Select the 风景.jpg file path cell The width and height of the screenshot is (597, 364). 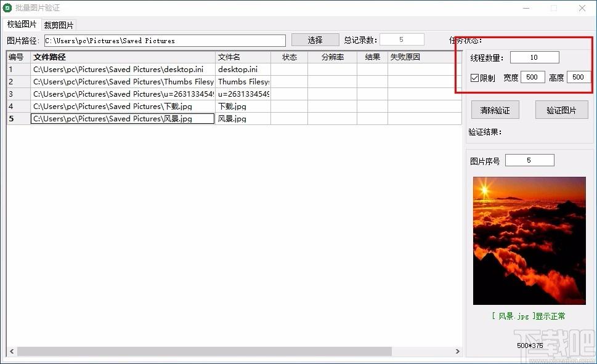[x=123, y=119]
